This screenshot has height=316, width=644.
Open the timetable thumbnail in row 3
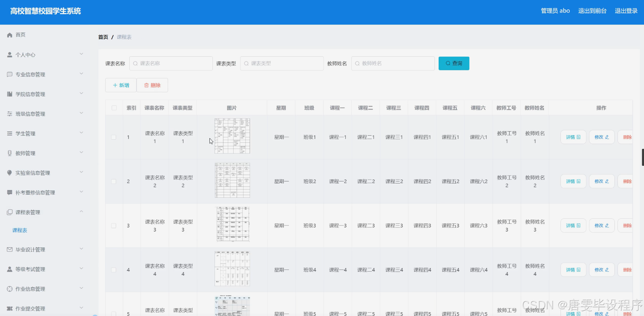click(x=232, y=224)
